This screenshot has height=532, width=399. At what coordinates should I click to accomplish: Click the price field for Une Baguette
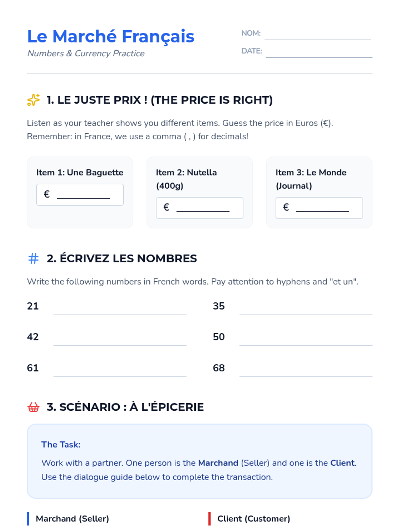click(x=80, y=195)
